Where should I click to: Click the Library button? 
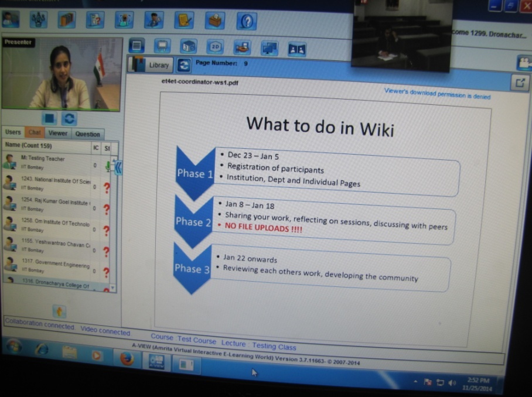pyautogui.click(x=151, y=65)
